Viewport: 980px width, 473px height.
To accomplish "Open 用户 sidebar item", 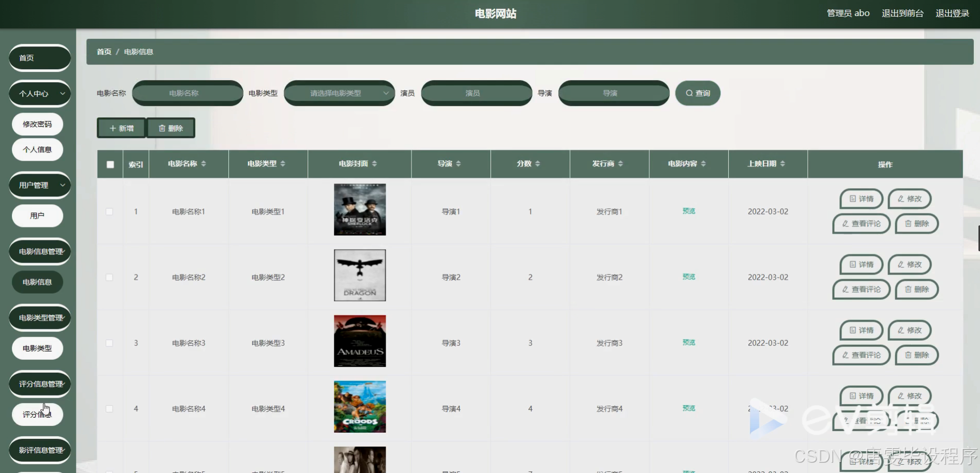I will [x=37, y=216].
